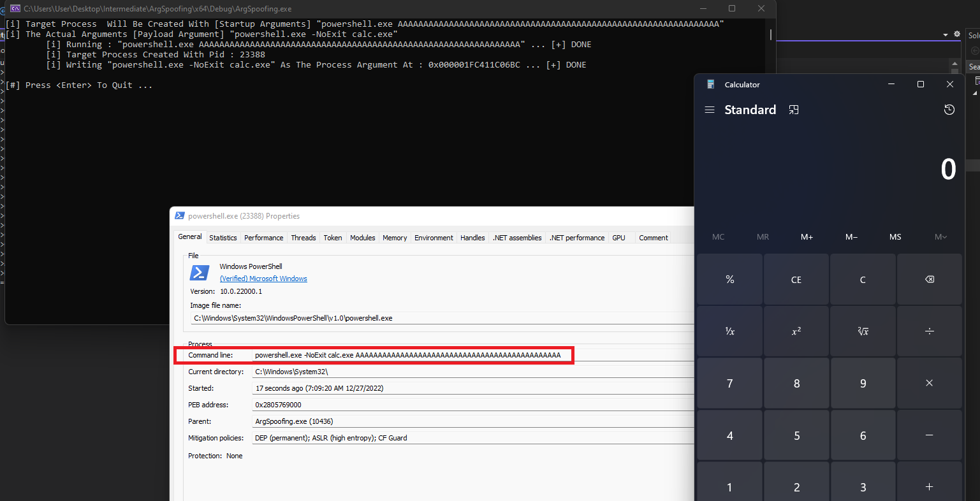Viewport: 980px width, 501px height.
Task: Open Visual Studio panel gear options icon
Action: (x=956, y=34)
